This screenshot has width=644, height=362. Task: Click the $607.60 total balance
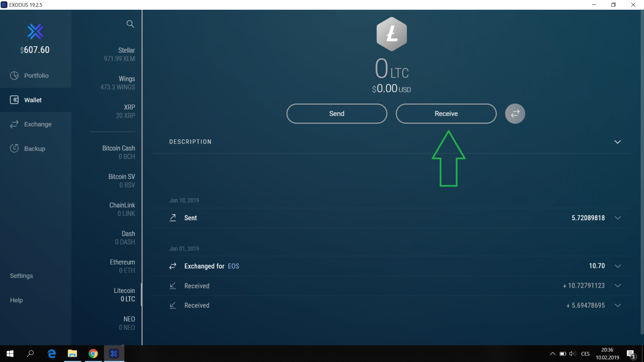tap(35, 50)
